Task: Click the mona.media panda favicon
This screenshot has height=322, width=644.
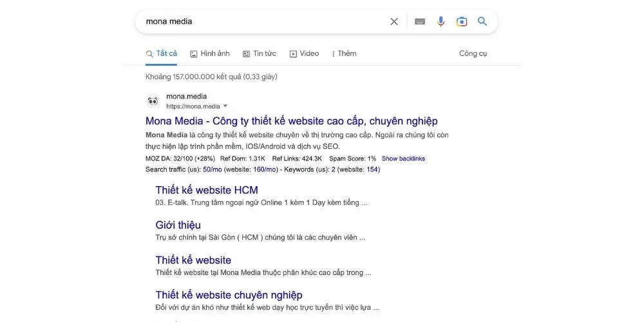Action: click(153, 100)
